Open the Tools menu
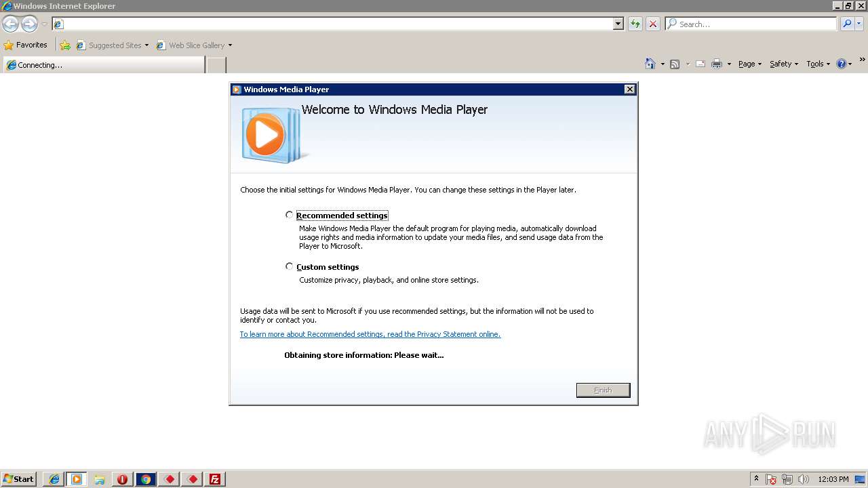 coord(818,64)
